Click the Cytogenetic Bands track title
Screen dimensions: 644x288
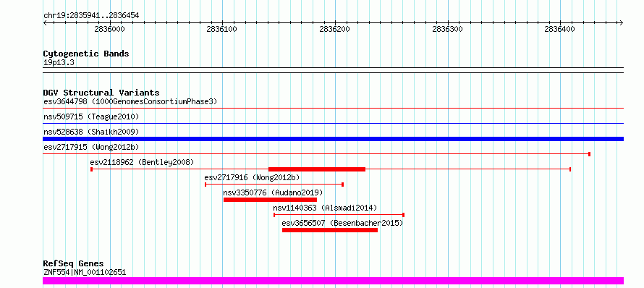click(86, 54)
